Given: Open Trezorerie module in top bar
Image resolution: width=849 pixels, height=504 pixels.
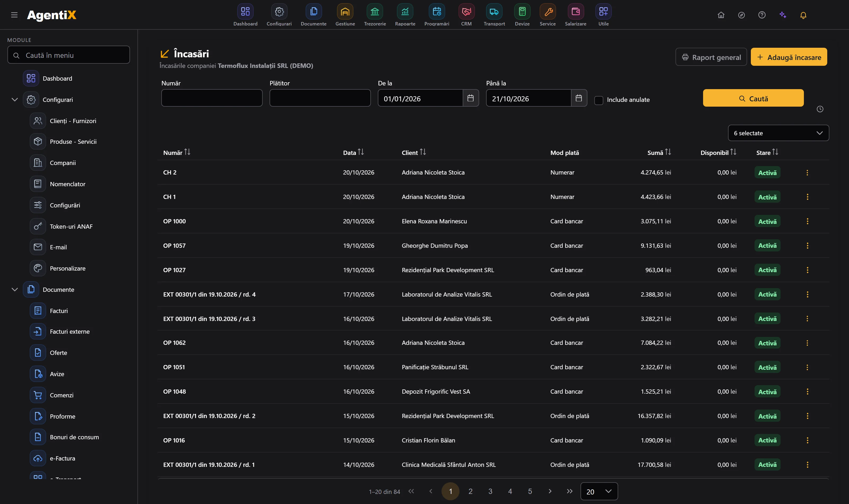Looking at the screenshot, I should 375,15.
